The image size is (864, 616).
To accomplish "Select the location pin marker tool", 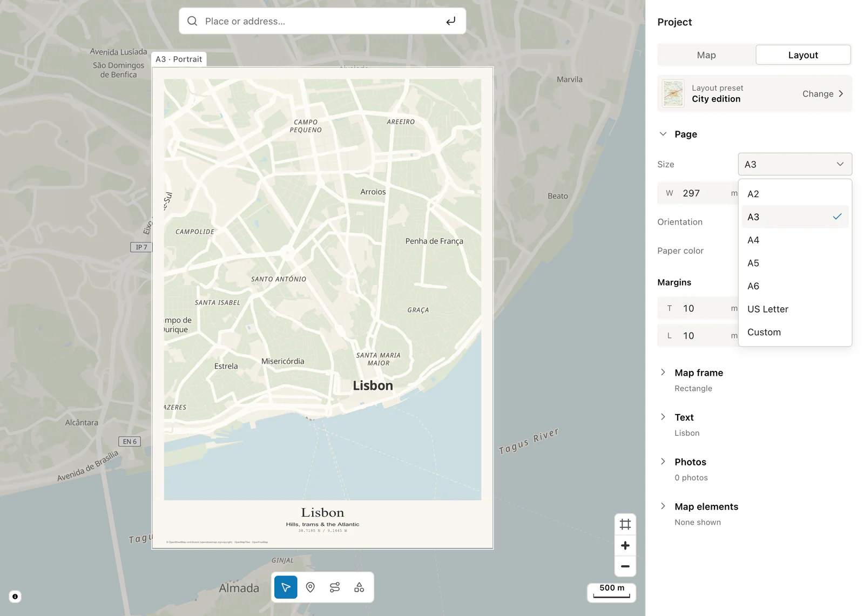I will coord(310,587).
